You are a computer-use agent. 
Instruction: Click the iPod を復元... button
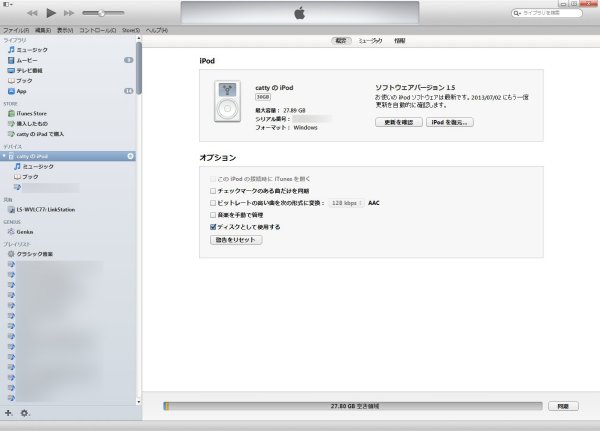[450, 122]
